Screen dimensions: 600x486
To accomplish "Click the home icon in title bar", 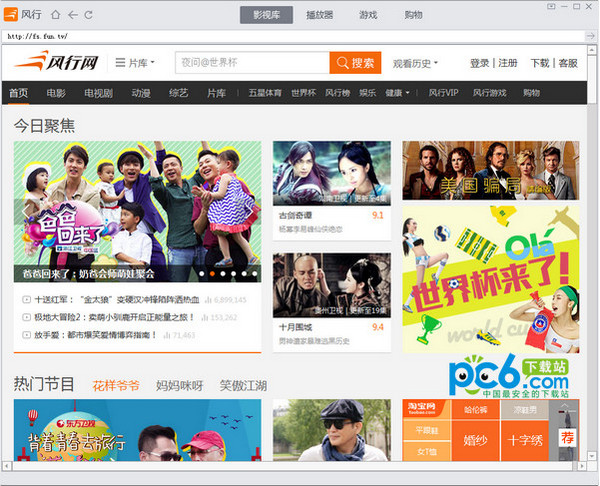I will pyautogui.click(x=56, y=15).
